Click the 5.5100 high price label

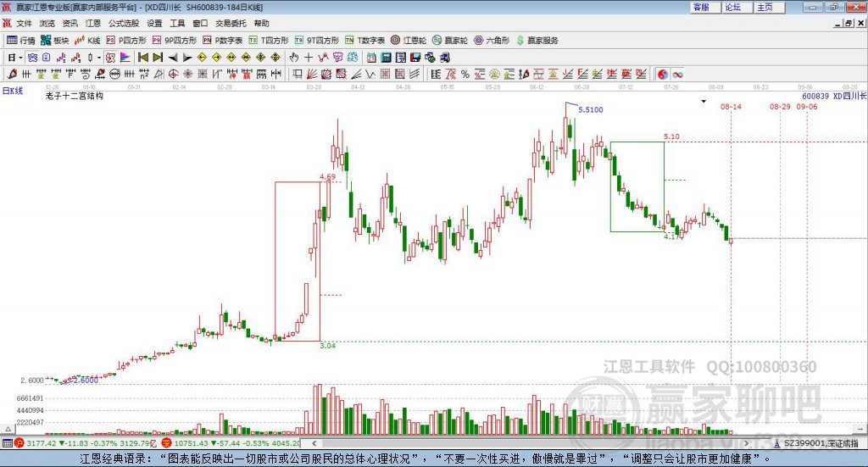(591, 109)
